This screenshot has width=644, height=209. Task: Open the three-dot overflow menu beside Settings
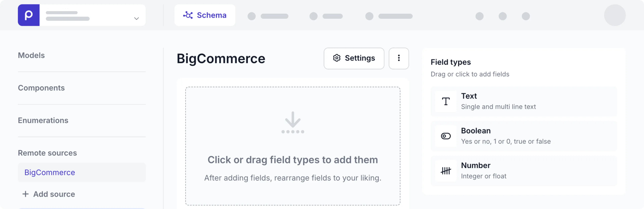click(399, 58)
